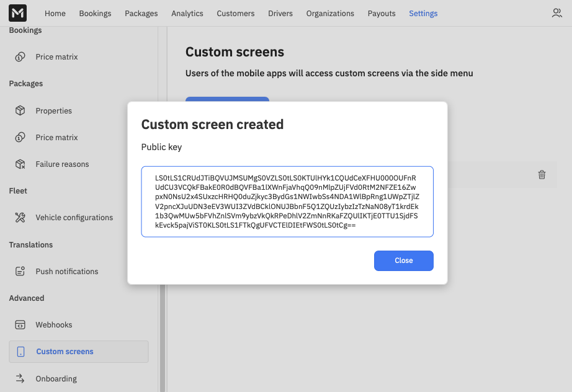Go to the Home tab
Image resolution: width=572 pixels, height=392 pixels.
click(55, 14)
